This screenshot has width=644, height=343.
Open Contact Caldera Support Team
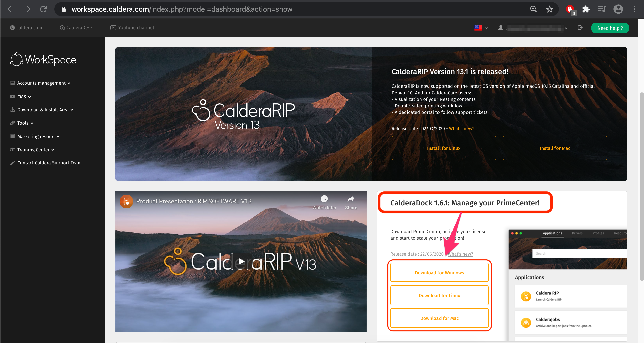coord(49,163)
